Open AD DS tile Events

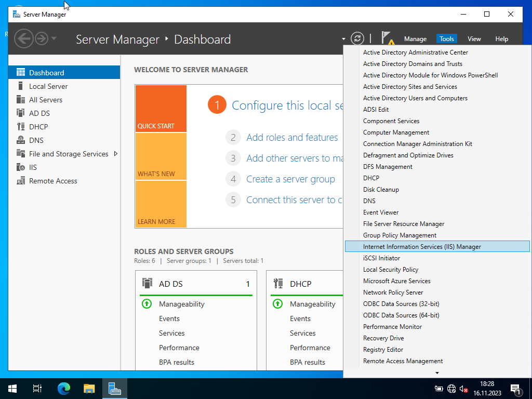[169, 318]
